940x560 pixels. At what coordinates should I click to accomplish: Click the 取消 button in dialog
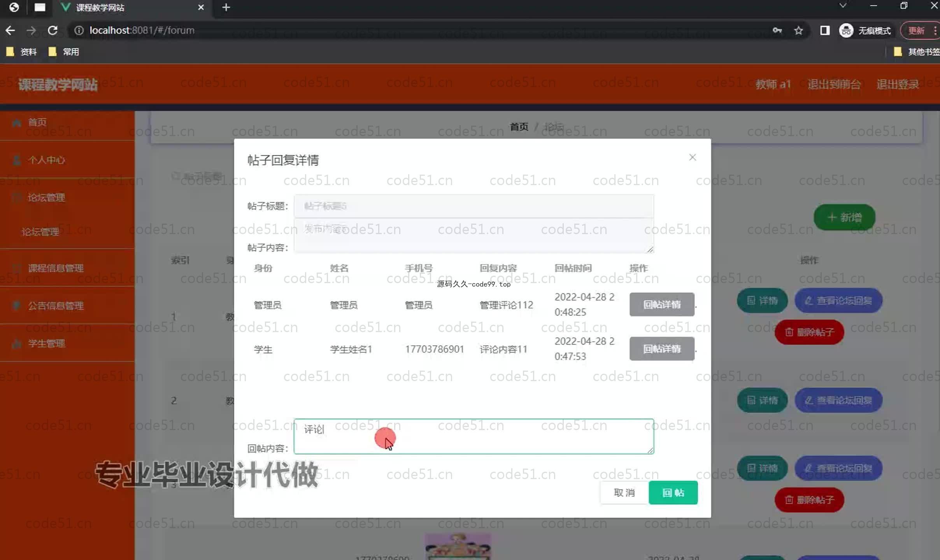point(624,492)
